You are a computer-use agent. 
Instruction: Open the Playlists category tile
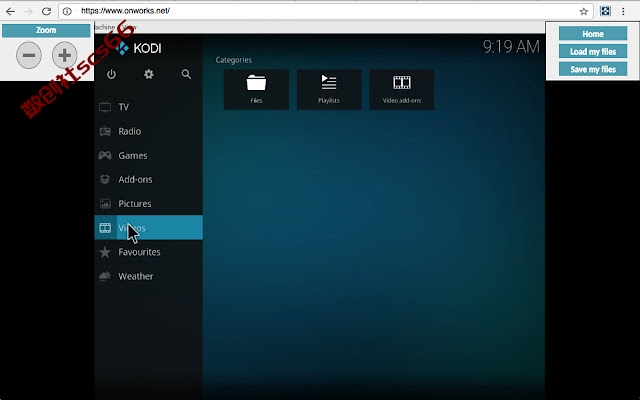[x=329, y=89]
